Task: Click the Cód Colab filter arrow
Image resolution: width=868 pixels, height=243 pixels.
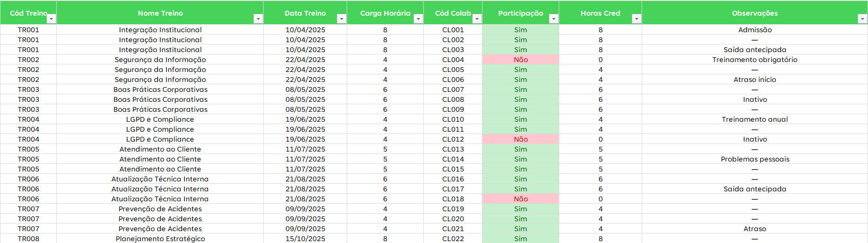Action: click(477, 19)
